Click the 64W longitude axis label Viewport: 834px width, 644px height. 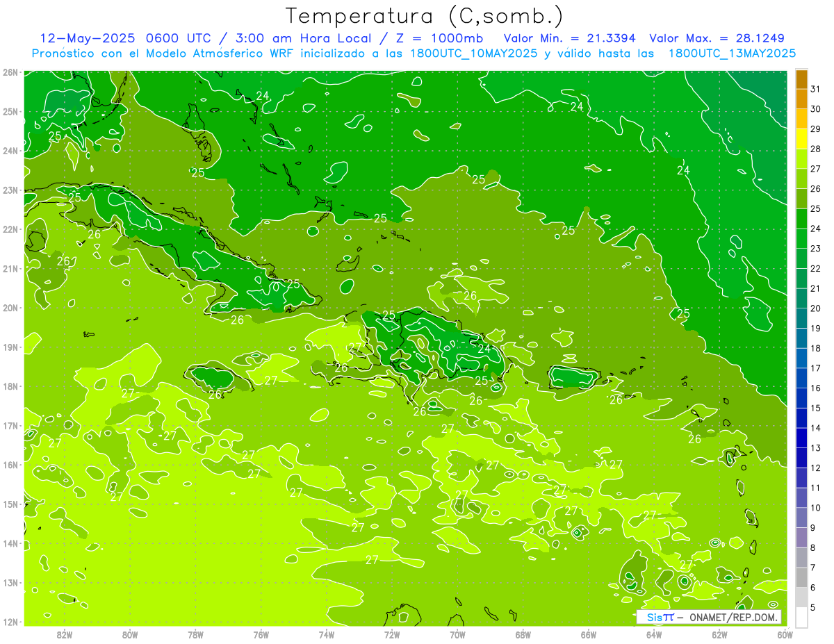tap(654, 634)
